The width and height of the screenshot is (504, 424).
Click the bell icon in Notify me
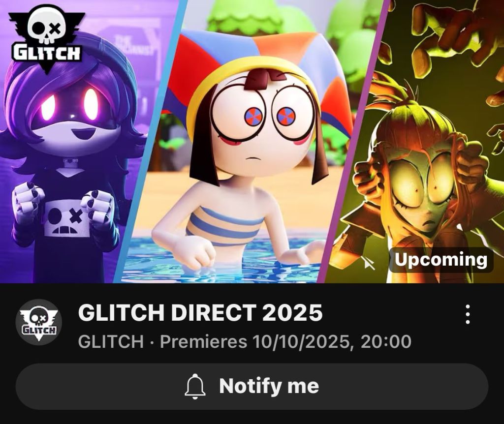click(195, 386)
